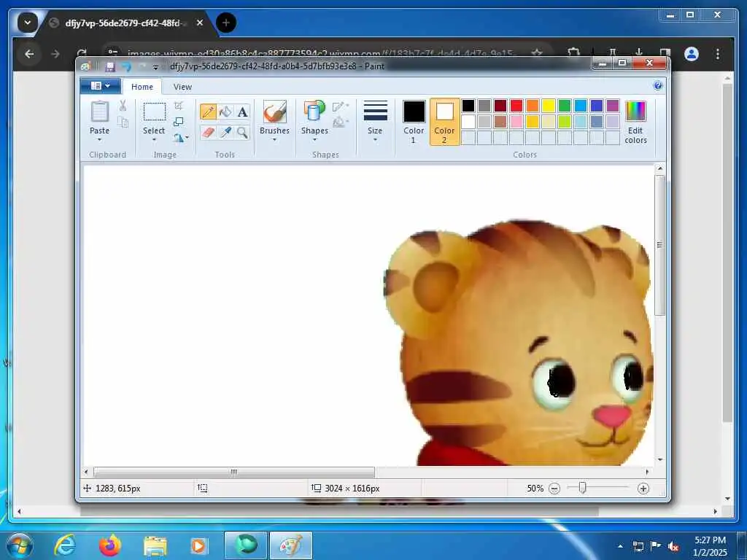
Task: Click the Resize icon in Image group
Action: [179, 122]
